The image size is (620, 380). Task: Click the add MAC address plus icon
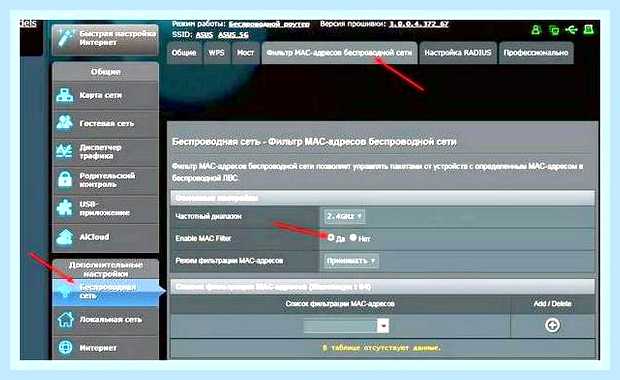pos(552,325)
